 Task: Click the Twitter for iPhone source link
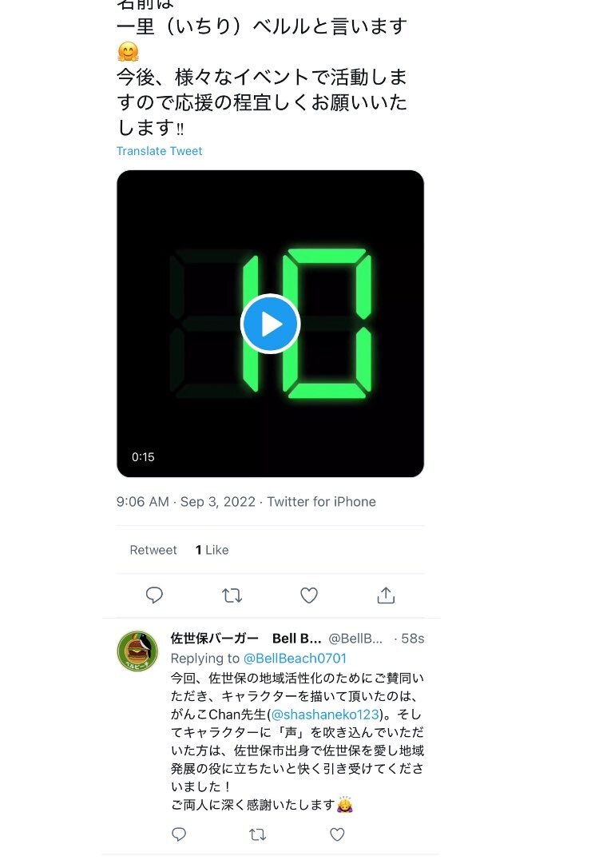[x=321, y=501]
